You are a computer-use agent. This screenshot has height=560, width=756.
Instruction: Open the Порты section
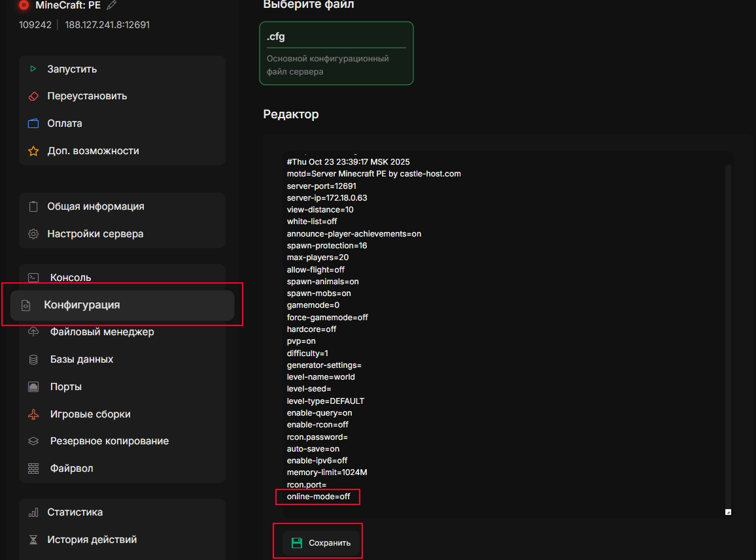66,387
